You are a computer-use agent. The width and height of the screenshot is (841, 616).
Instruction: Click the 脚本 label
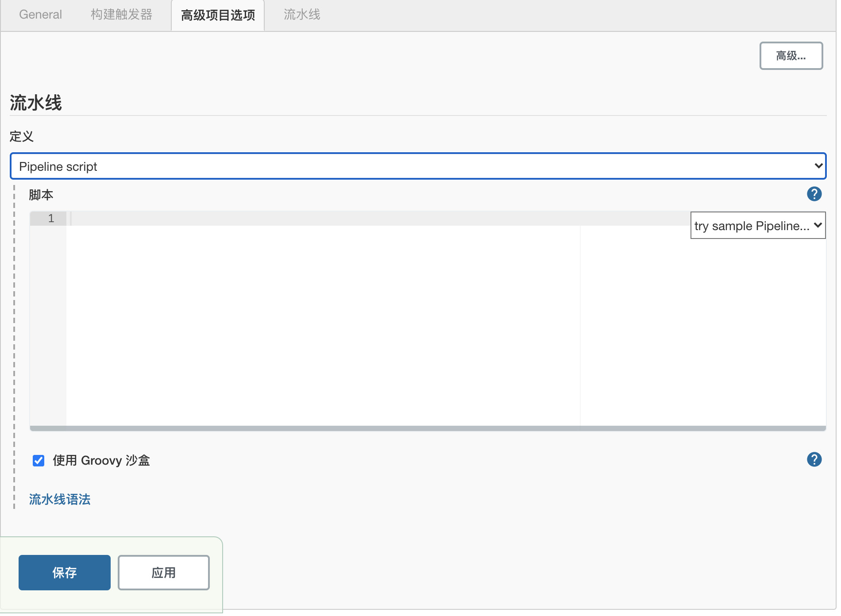point(41,195)
